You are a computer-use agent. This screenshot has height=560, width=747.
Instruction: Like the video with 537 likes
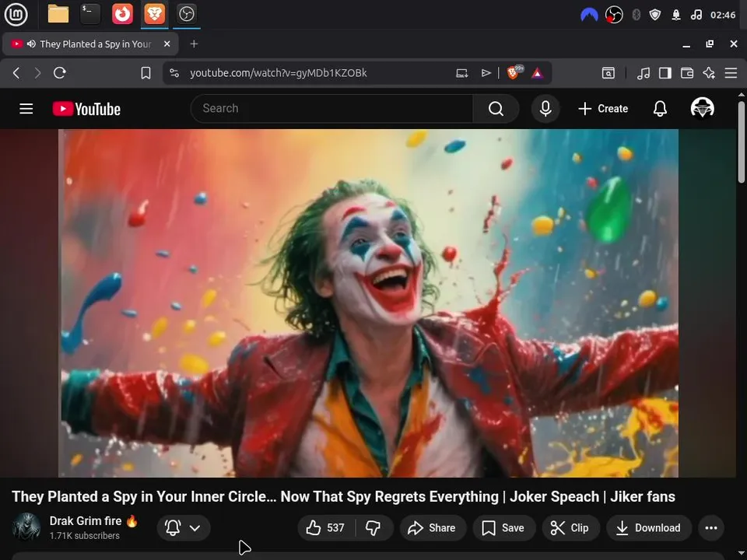point(326,527)
